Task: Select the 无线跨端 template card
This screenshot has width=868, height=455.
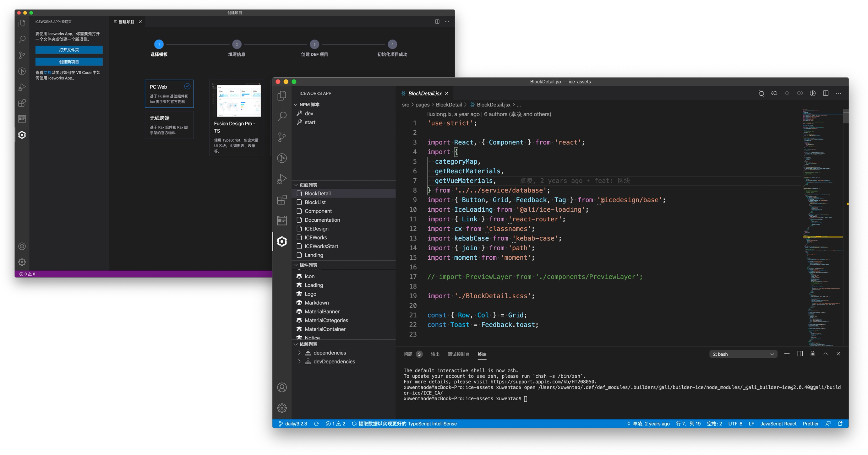Action: pos(169,125)
